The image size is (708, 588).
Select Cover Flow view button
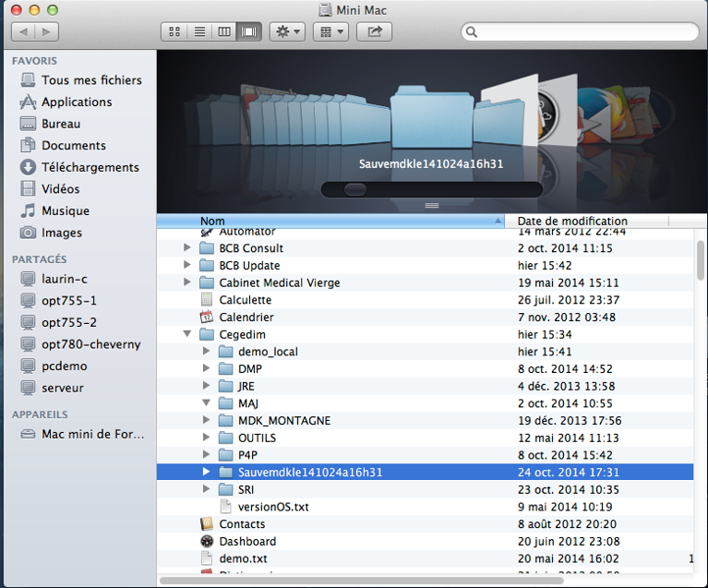pyautogui.click(x=248, y=32)
